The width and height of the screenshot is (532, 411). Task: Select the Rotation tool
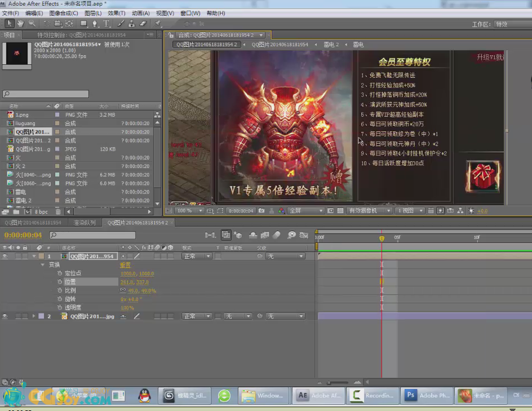46,24
